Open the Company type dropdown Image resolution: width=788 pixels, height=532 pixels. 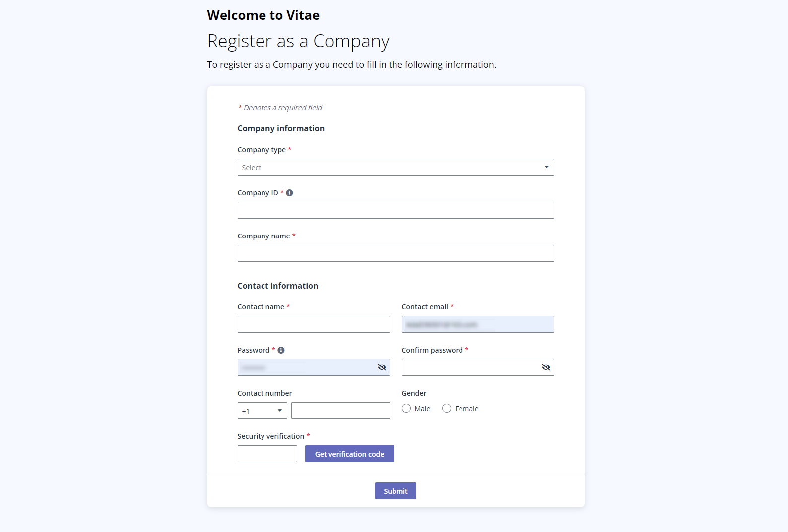tap(395, 167)
